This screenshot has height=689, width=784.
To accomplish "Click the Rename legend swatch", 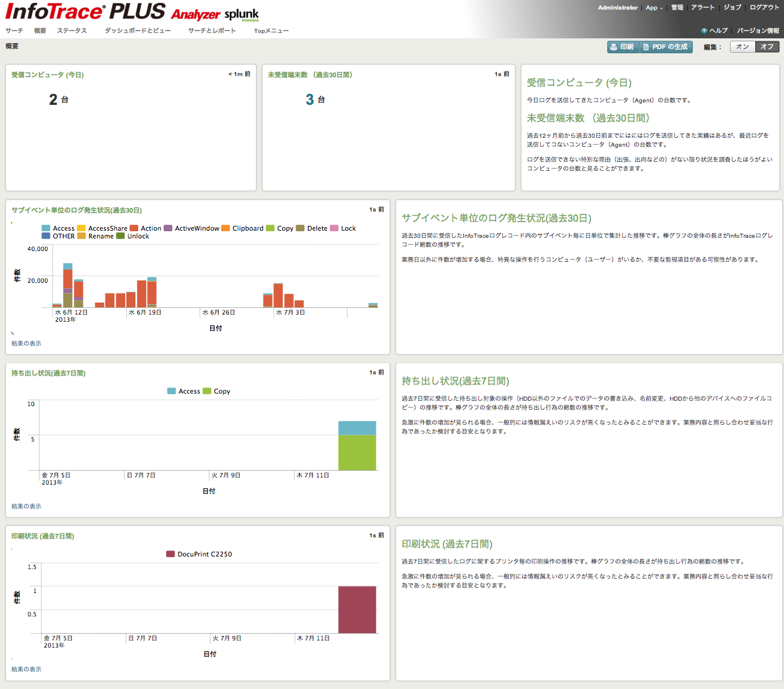I will coord(82,236).
